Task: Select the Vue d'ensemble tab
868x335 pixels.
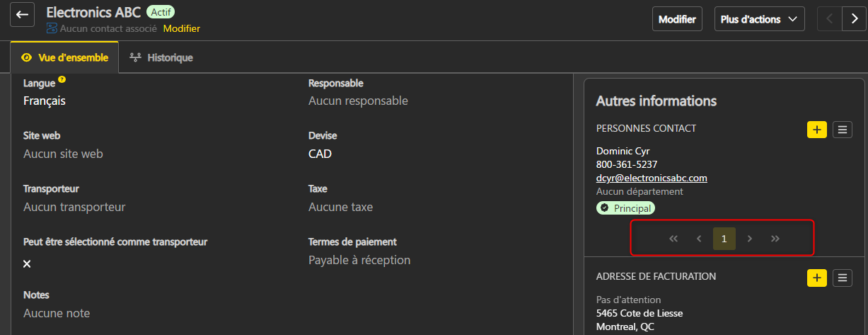Action: [64, 57]
